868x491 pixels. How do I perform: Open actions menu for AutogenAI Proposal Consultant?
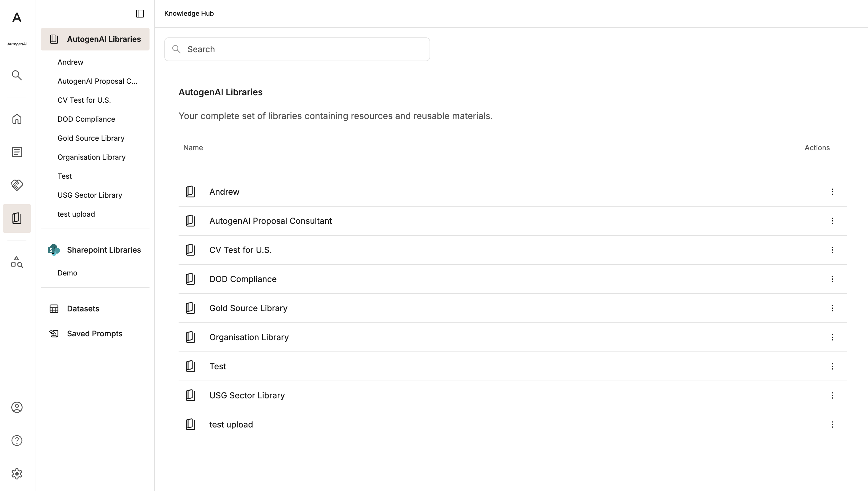tap(832, 221)
